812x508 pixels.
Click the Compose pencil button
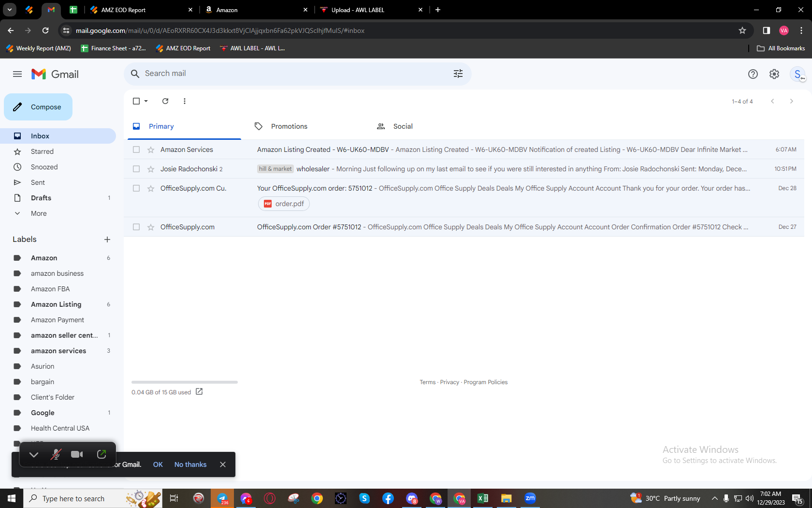(38, 107)
